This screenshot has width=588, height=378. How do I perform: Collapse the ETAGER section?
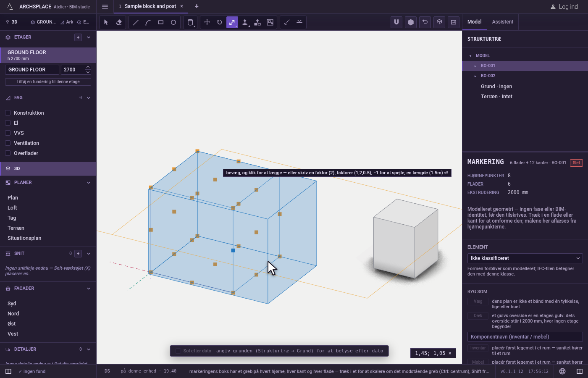[x=89, y=37]
